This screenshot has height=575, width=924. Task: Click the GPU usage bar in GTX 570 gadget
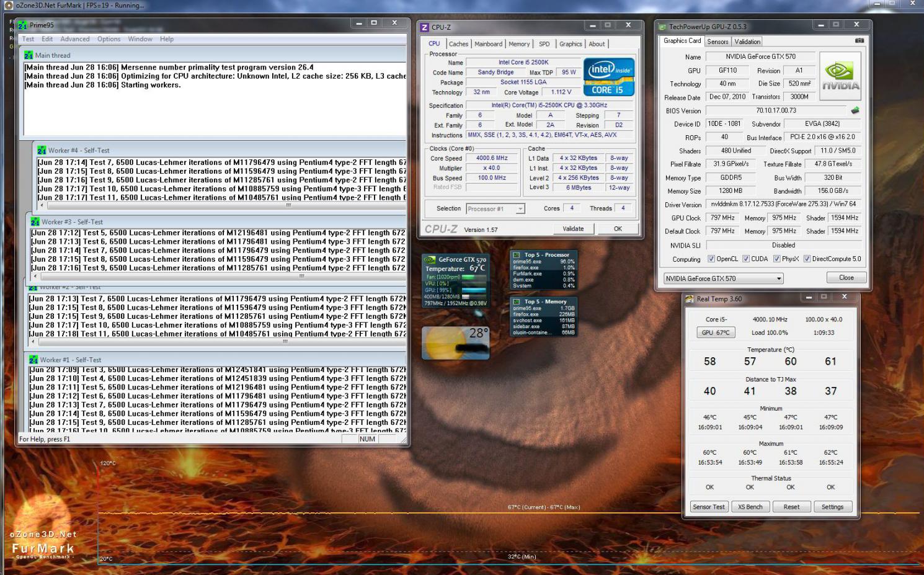(474, 290)
